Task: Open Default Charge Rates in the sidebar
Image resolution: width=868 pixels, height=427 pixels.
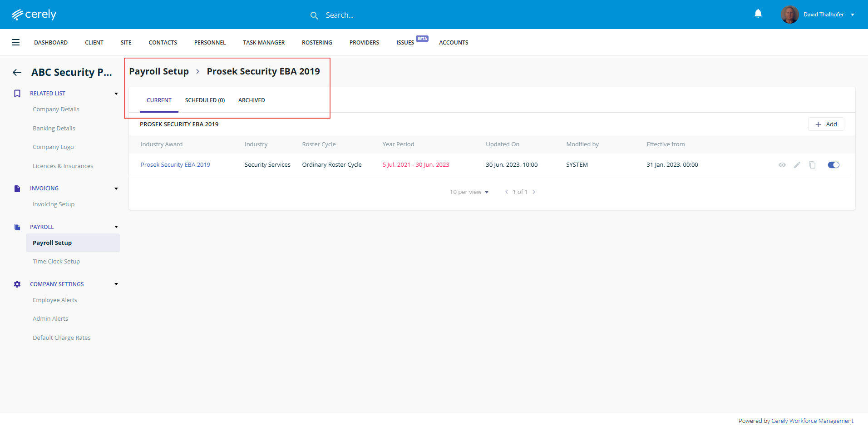Action: click(x=62, y=338)
